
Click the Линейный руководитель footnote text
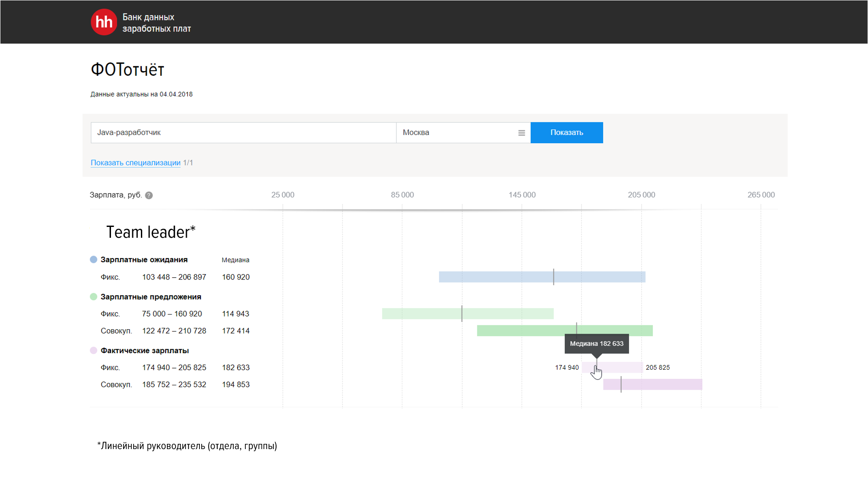pyautogui.click(x=187, y=446)
